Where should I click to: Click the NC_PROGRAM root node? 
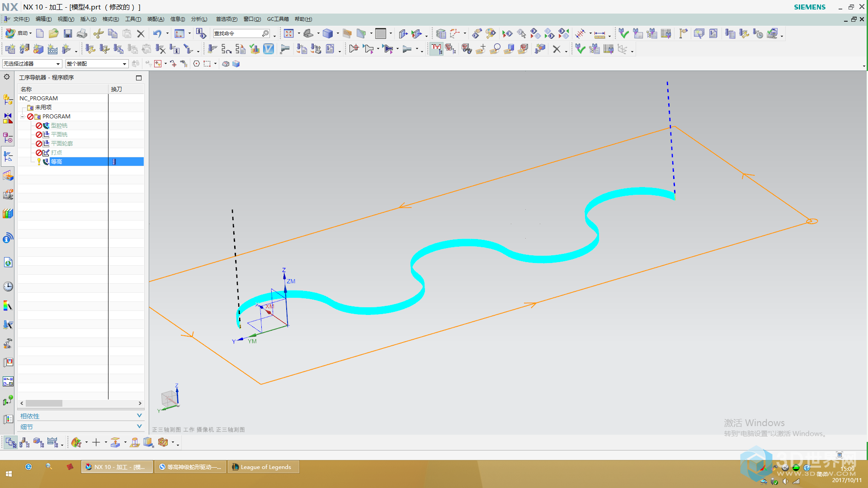point(38,99)
